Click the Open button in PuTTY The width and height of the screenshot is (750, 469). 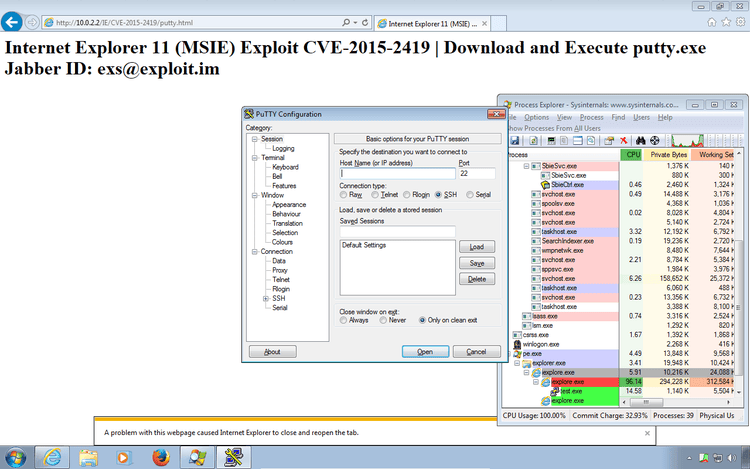(425, 351)
